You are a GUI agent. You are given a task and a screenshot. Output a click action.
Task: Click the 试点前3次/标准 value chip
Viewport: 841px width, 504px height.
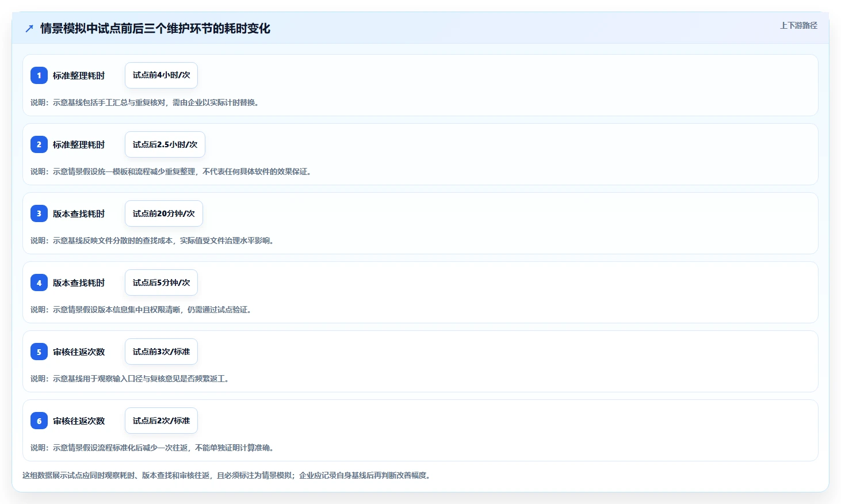(161, 352)
